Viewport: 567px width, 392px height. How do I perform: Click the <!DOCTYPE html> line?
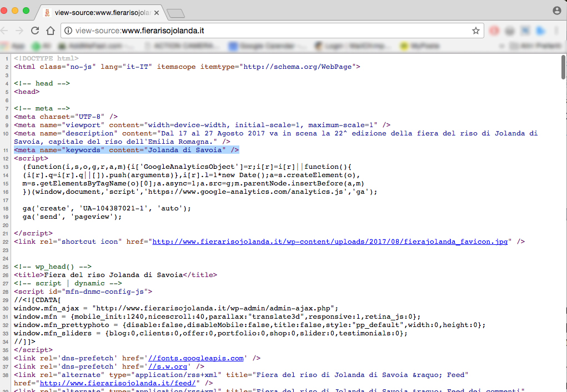click(x=46, y=58)
